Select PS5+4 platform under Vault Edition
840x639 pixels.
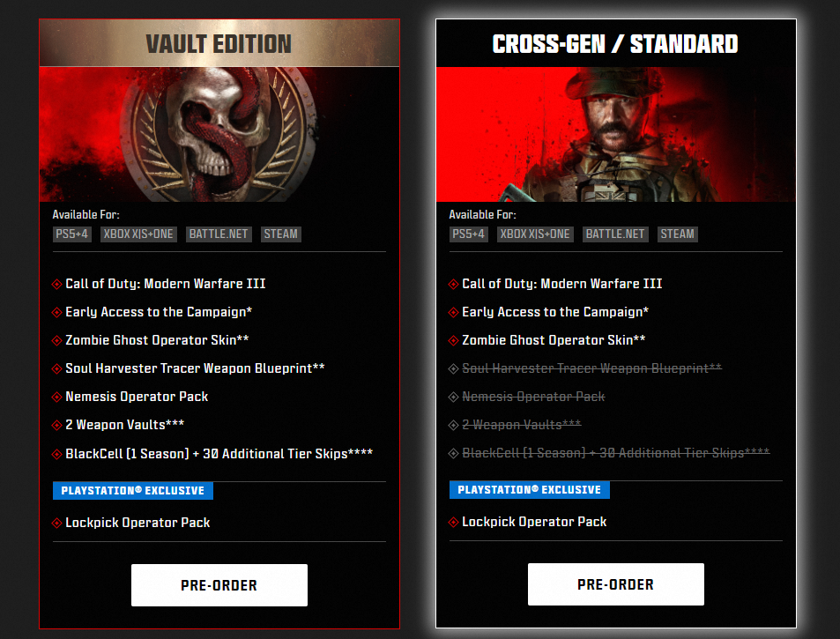click(71, 234)
